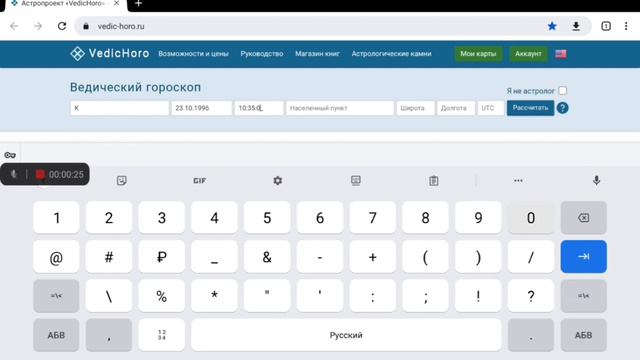Open a new browser tab
The image size is (640, 360).
click(x=138, y=4)
